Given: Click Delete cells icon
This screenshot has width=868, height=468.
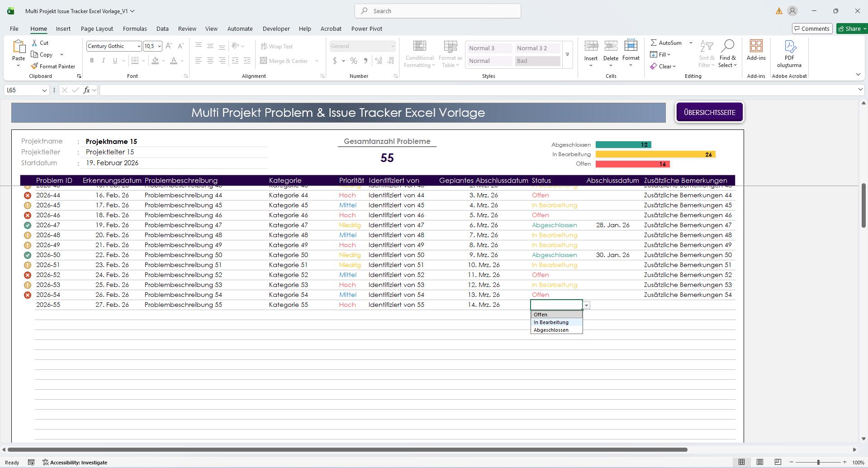Looking at the screenshot, I should tap(611, 46).
